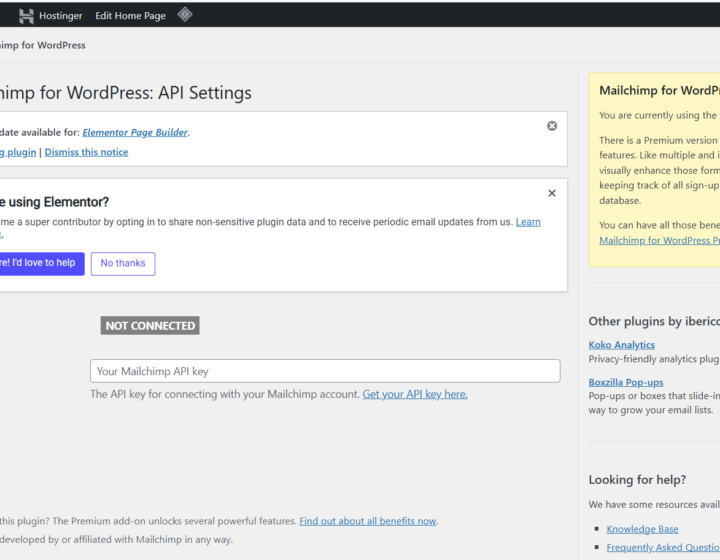Viewport: 720px width, 560px height.
Task: Click the diamond-shaped icon in the admin bar
Action: point(184,15)
